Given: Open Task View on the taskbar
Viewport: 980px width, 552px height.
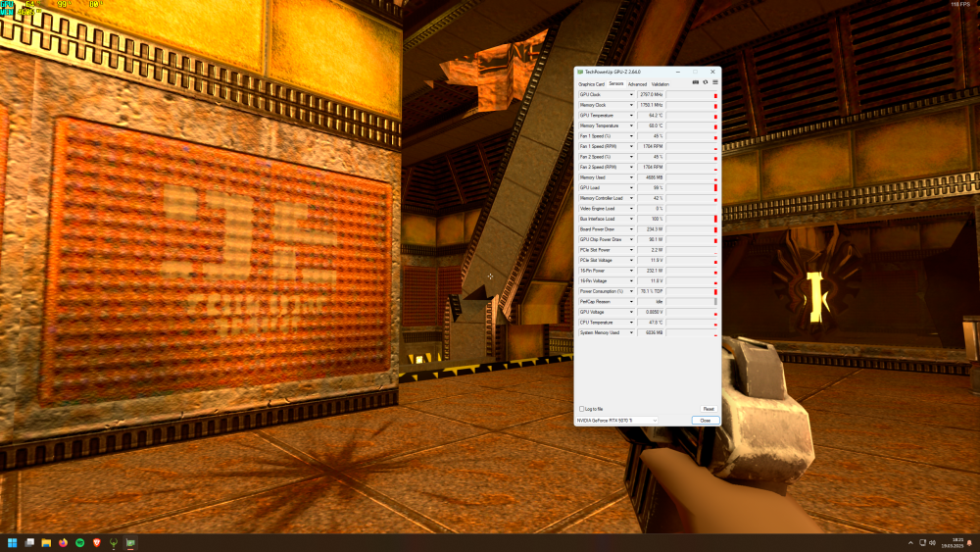Looking at the screenshot, I should [29, 542].
